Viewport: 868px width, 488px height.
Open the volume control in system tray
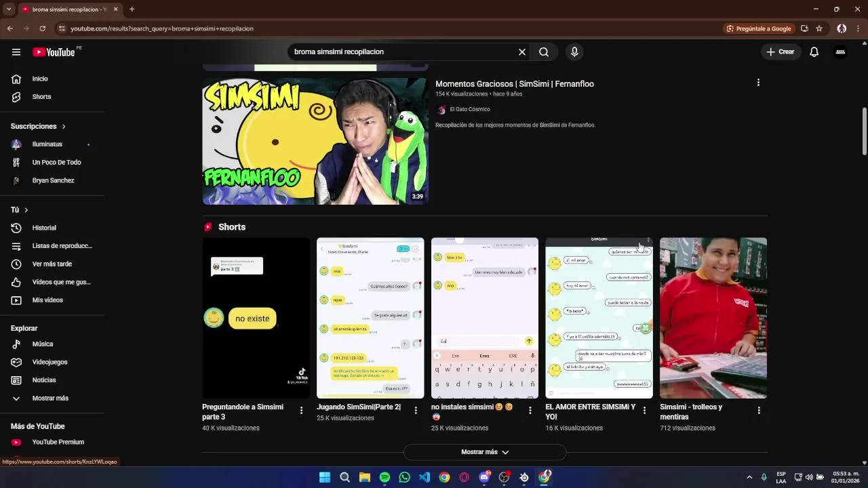coord(809,477)
